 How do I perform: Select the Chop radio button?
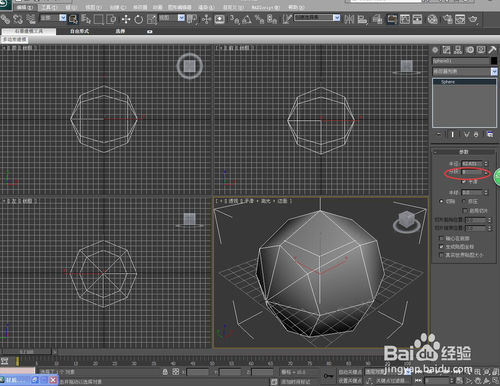coord(442,201)
